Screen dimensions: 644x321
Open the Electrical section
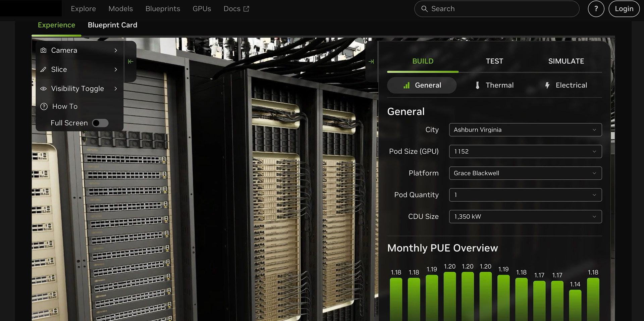point(566,85)
